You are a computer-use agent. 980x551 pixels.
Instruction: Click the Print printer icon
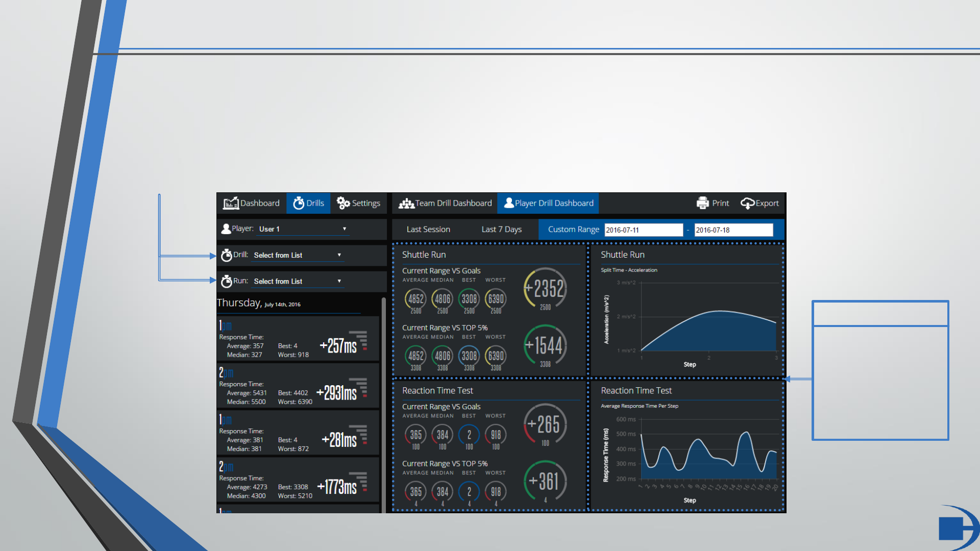[703, 203]
